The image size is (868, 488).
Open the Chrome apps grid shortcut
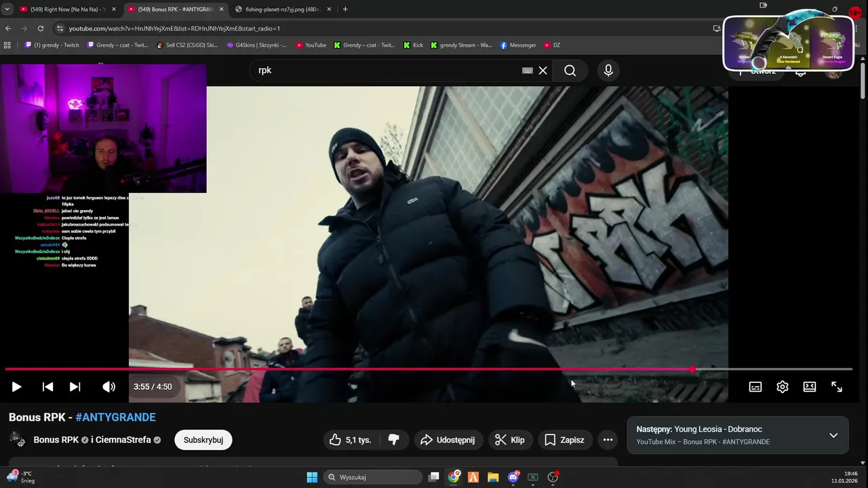[x=7, y=45]
